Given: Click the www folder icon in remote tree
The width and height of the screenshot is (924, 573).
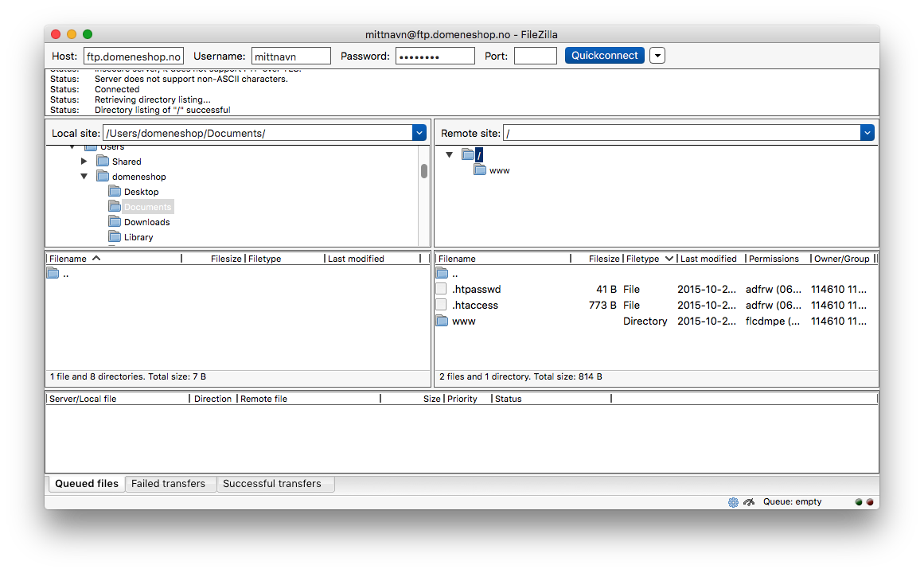Looking at the screenshot, I should coord(480,170).
